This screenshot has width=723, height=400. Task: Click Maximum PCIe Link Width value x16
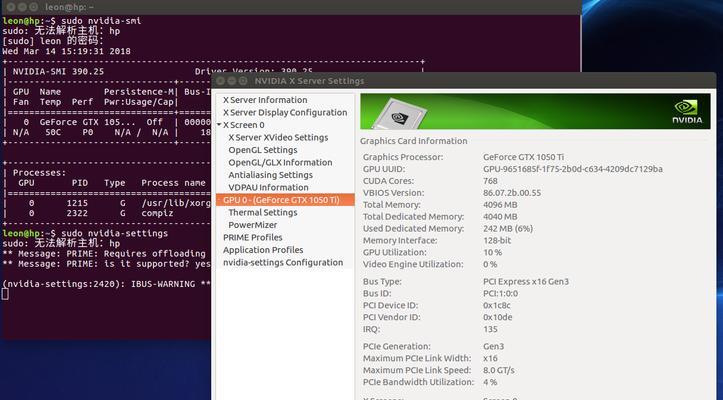click(490, 358)
